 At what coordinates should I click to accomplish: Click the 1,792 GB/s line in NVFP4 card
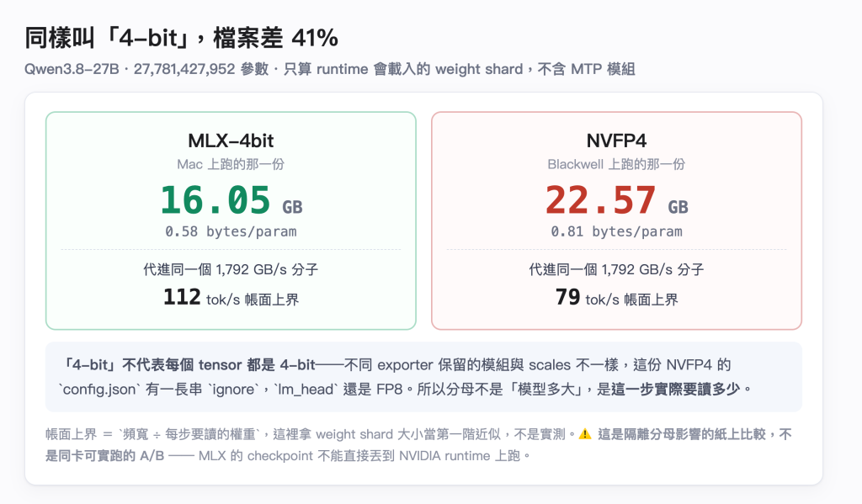[x=616, y=270]
